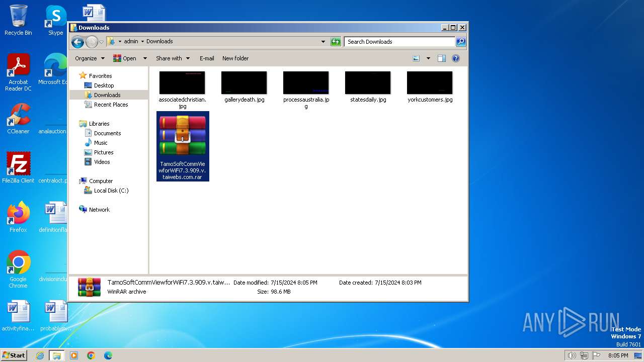Image resolution: width=644 pixels, height=362 pixels.
Task: Open Windows Media Player from taskbar
Action: click(74, 355)
